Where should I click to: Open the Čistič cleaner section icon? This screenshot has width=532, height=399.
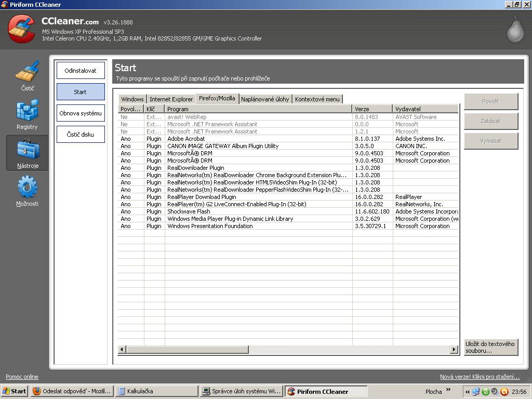pyautogui.click(x=27, y=71)
